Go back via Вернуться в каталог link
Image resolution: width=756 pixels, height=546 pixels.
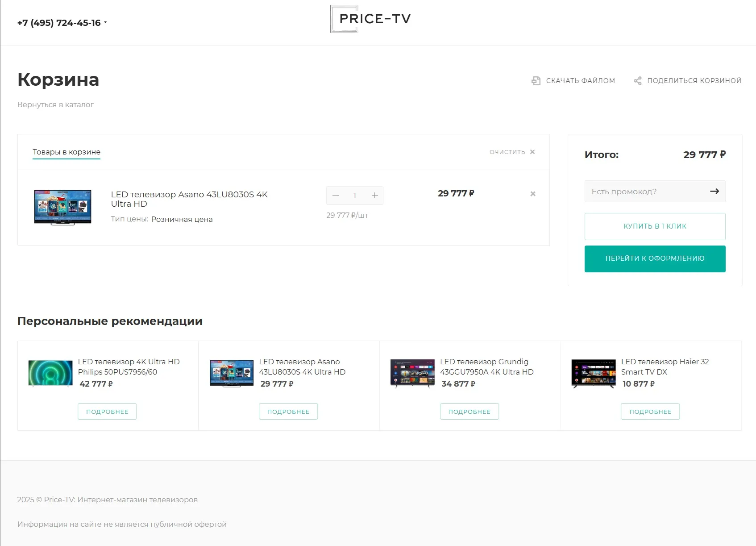(55, 104)
